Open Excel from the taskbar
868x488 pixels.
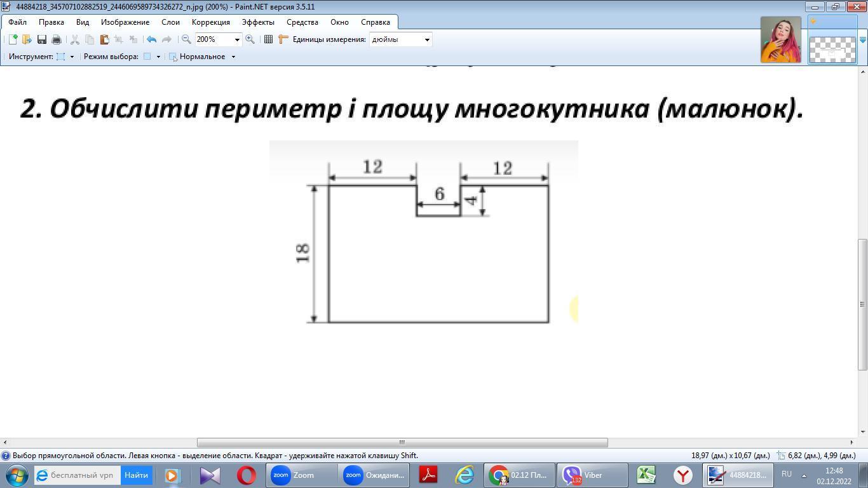pyautogui.click(x=646, y=475)
